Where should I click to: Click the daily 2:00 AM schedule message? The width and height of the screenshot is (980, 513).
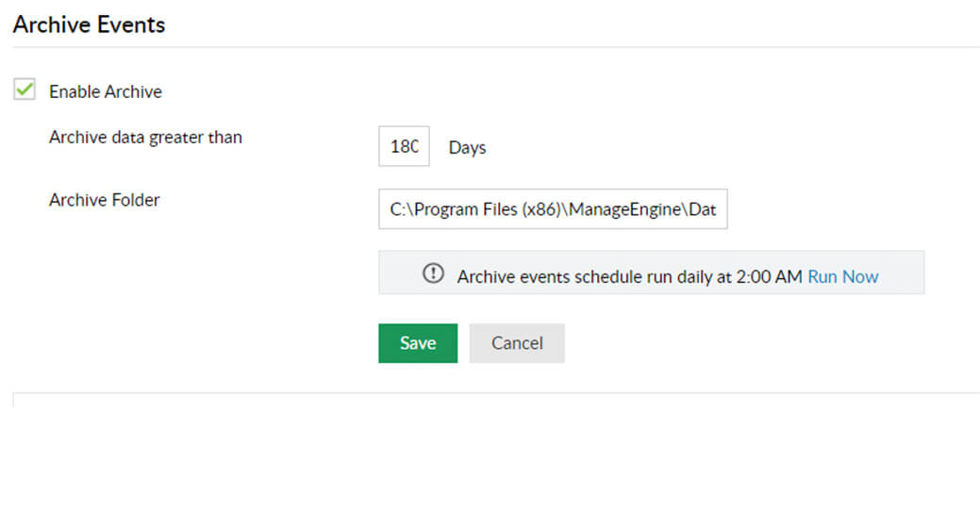pyautogui.click(x=629, y=276)
